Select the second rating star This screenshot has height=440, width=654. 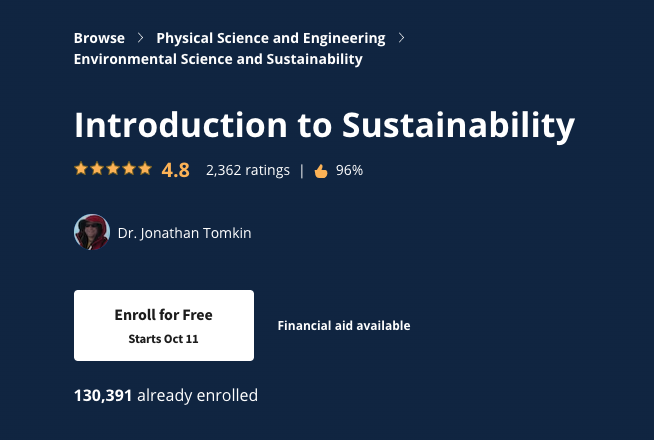click(97, 169)
